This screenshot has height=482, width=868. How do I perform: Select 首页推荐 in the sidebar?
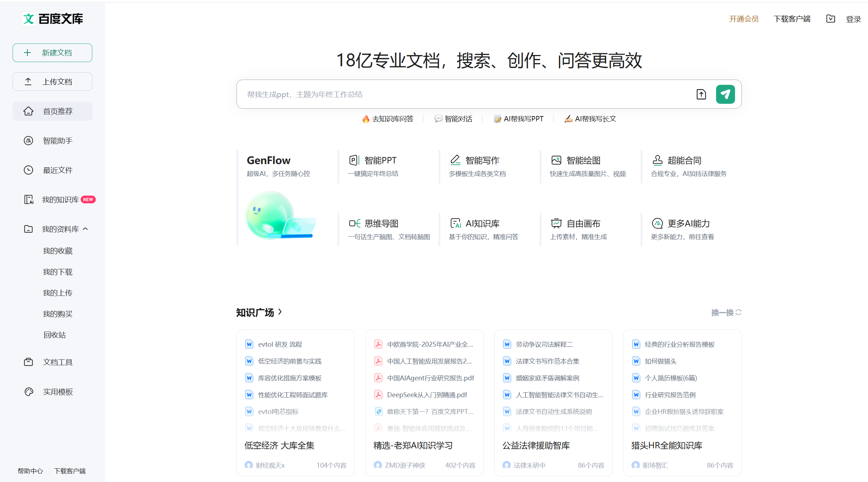point(53,111)
